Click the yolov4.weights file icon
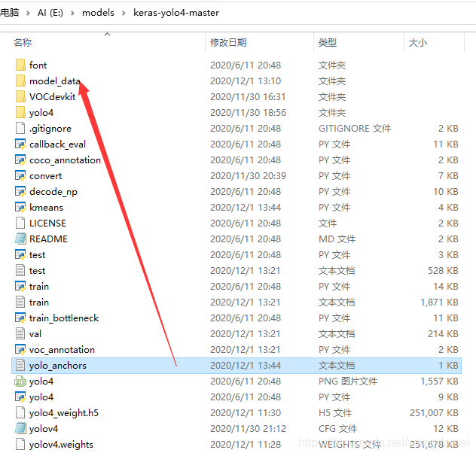Screen dimensions: 476x456 coord(20,444)
